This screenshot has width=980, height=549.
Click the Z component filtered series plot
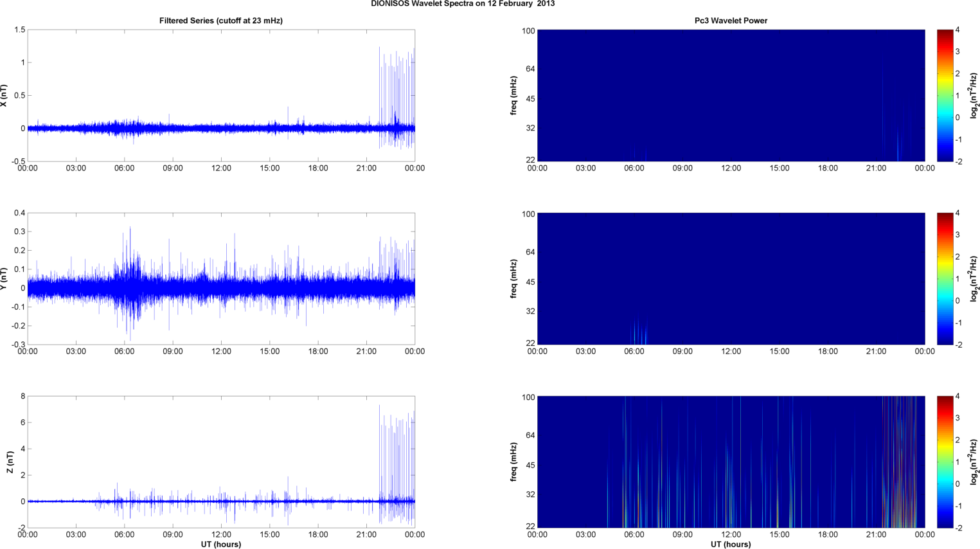221,462
